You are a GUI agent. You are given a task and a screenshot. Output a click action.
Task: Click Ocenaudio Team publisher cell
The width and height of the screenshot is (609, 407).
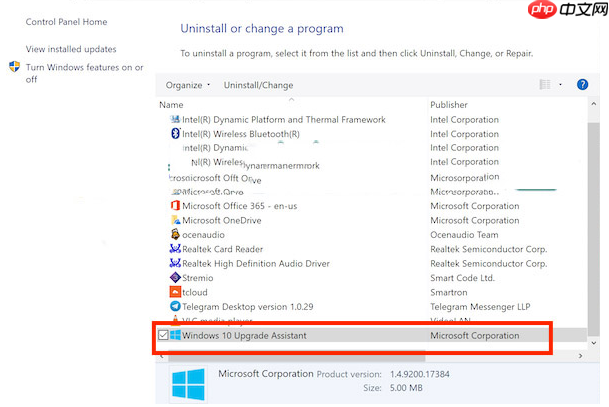[464, 235]
